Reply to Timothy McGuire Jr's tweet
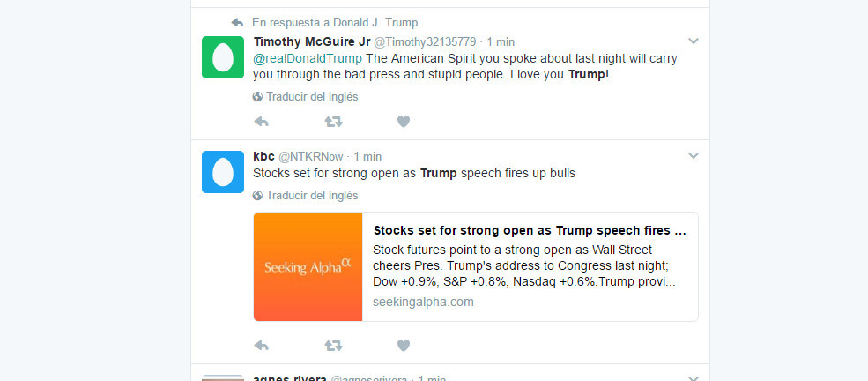Screen dimensions: 868x381 click(x=262, y=122)
